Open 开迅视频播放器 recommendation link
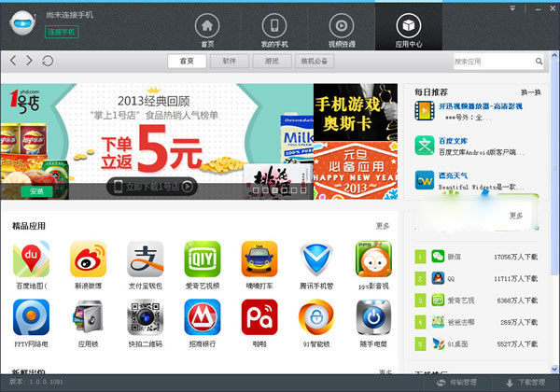The image size is (560, 392). click(x=481, y=106)
